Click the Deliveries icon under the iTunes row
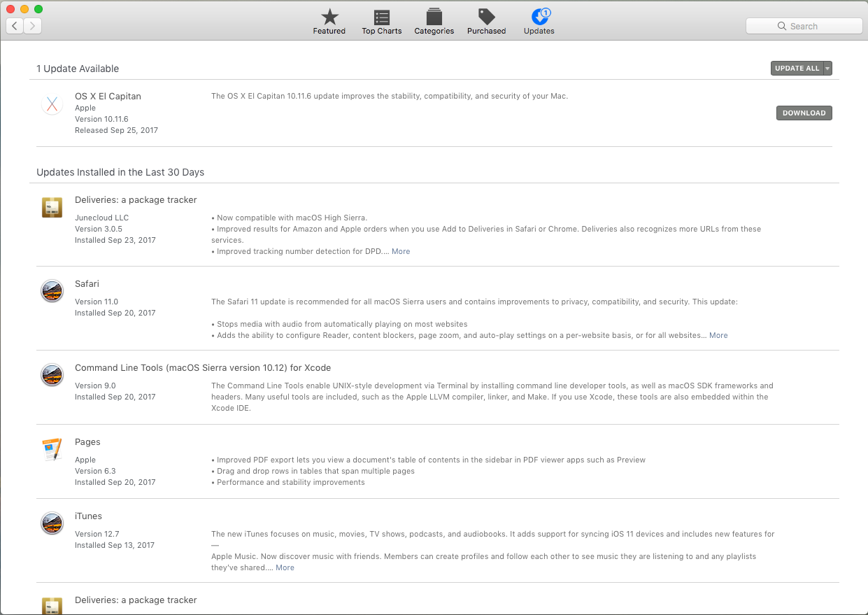The height and width of the screenshot is (615, 868). (x=52, y=605)
